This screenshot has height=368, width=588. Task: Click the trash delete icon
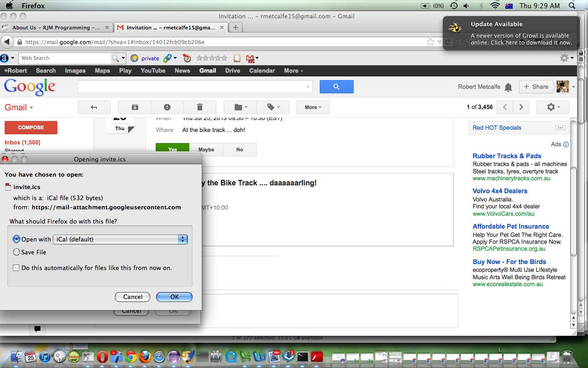tap(199, 107)
